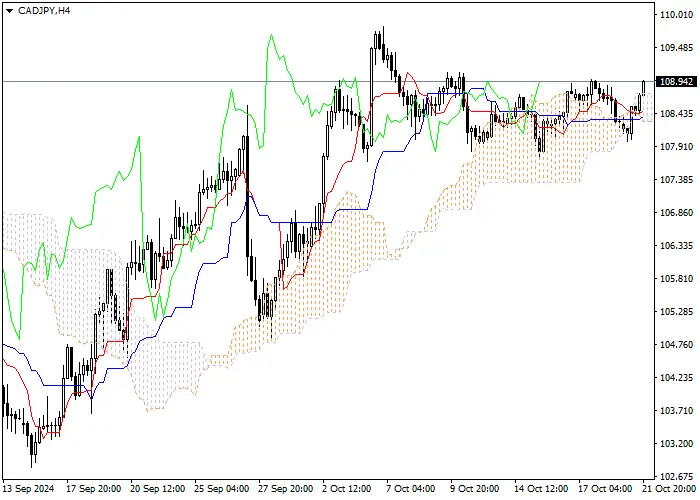Select the CADJPY,H4 chart title
Viewport: 700px width, 500px height.
[x=44, y=11]
